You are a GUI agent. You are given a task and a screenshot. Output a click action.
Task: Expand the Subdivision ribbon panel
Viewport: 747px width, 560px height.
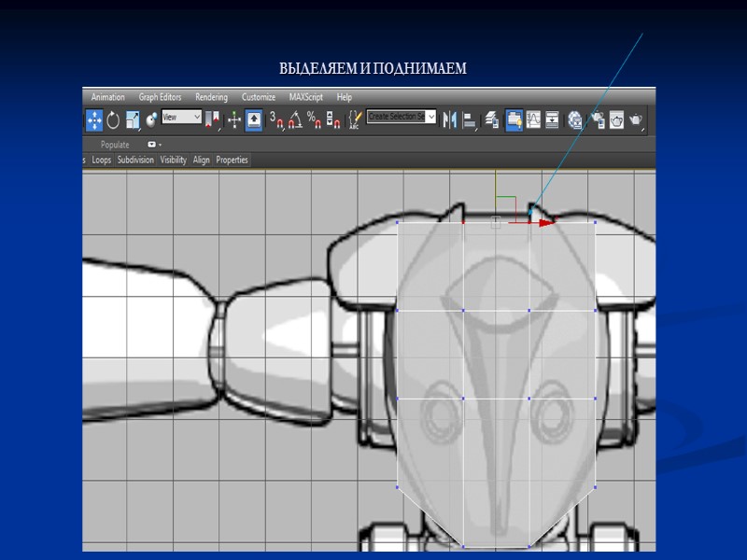135,160
